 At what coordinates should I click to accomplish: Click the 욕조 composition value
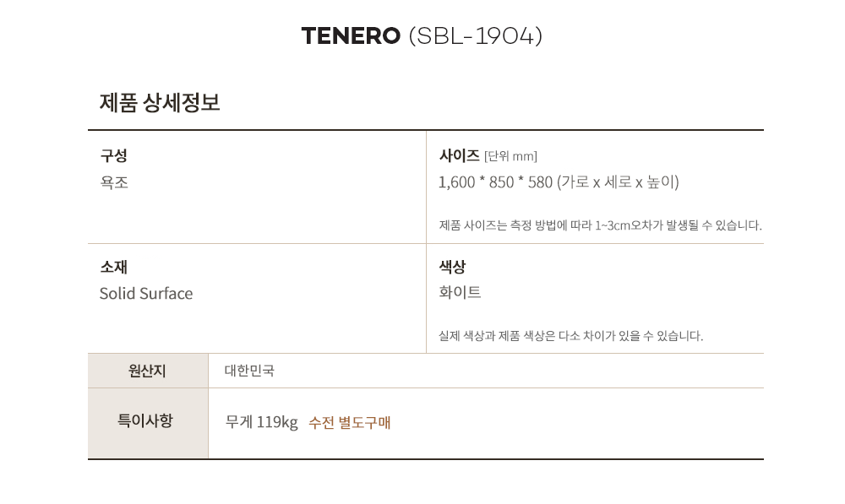pyautogui.click(x=114, y=182)
